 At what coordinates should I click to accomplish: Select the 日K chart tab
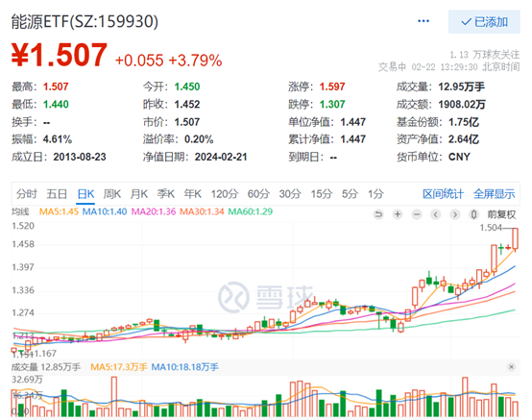click(85, 194)
